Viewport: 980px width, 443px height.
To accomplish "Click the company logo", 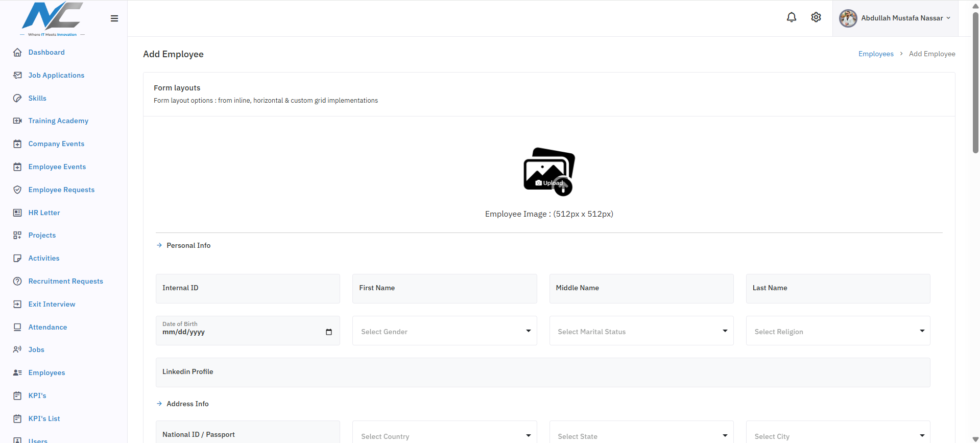I will pos(52,19).
